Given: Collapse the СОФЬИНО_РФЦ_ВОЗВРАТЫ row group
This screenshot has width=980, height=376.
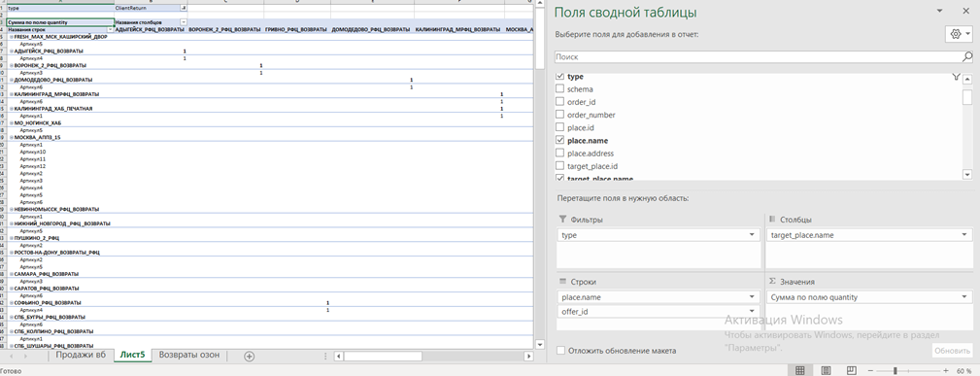Looking at the screenshot, I should tap(12, 303).
